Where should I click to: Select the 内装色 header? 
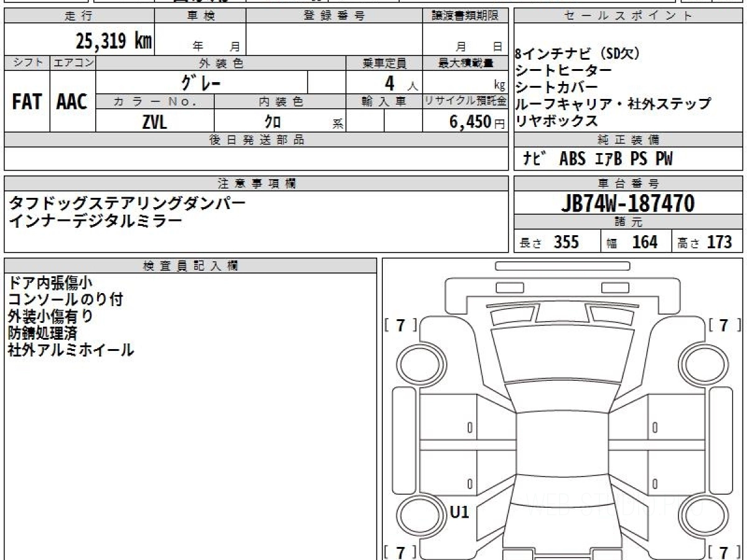click(280, 101)
